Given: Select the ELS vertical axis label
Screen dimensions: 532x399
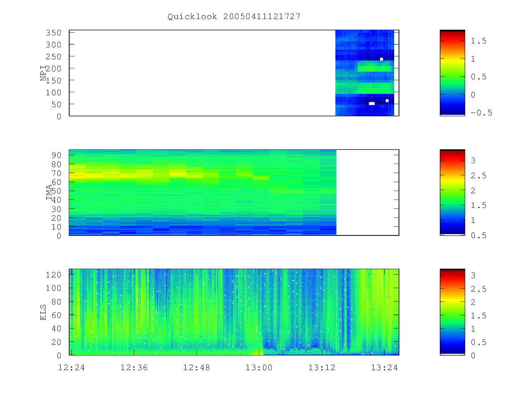Looking at the screenshot, I should click(43, 312).
